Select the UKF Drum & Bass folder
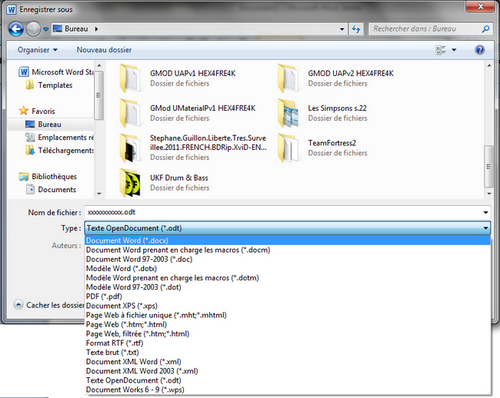The image size is (500, 398). pyautogui.click(x=164, y=182)
